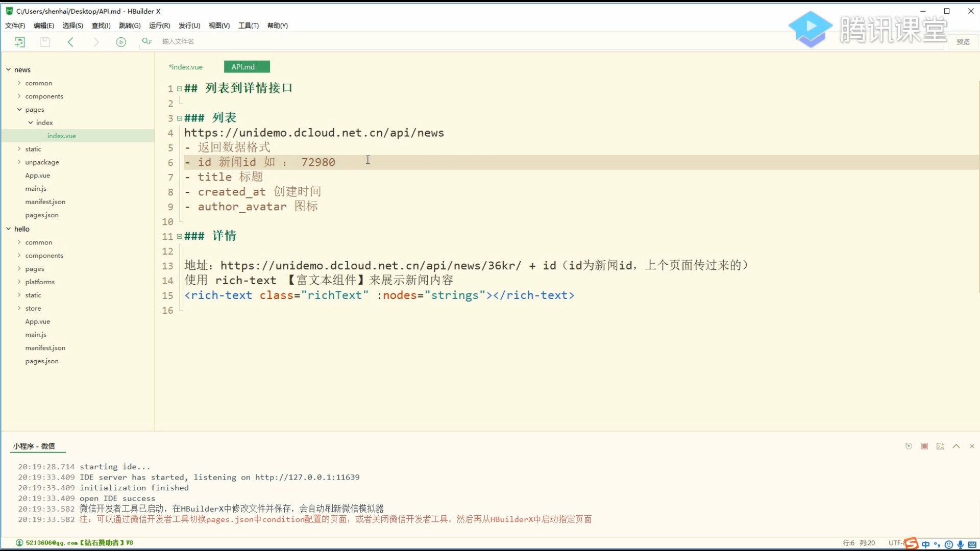Image resolution: width=980 pixels, height=551 pixels.
Task: Collapse the console panel with up chevron
Action: tap(956, 446)
